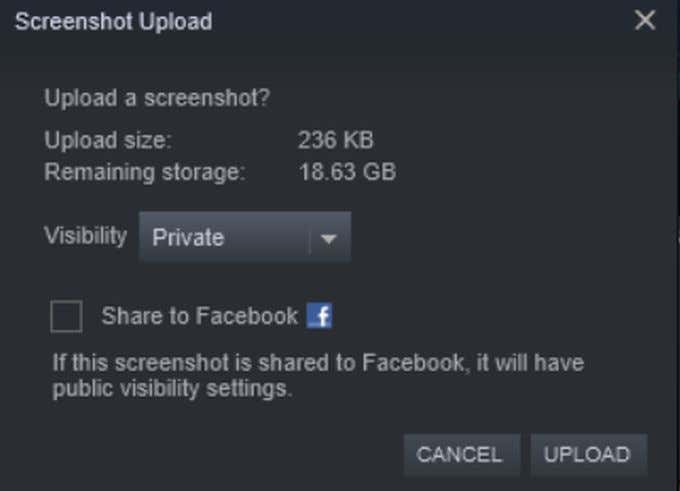Image resolution: width=680 pixels, height=491 pixels.
Task: Click the 236 KB size value
Action: point(335,139)
